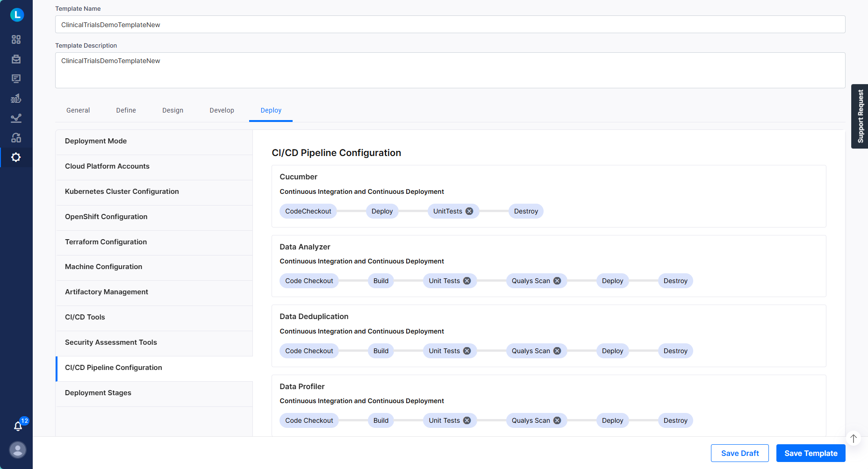Click the Save Draft button
The width and height of the screenshot is (868, 469).
point(739,453)
